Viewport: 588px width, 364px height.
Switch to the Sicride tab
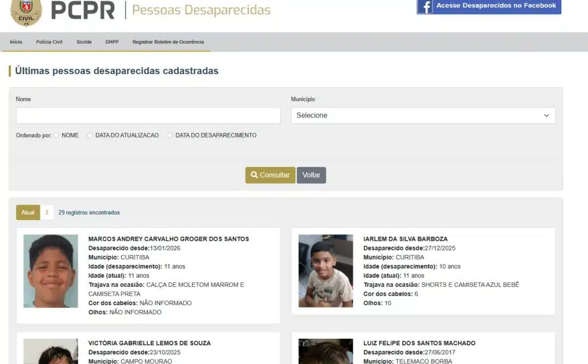click(84, 41)
